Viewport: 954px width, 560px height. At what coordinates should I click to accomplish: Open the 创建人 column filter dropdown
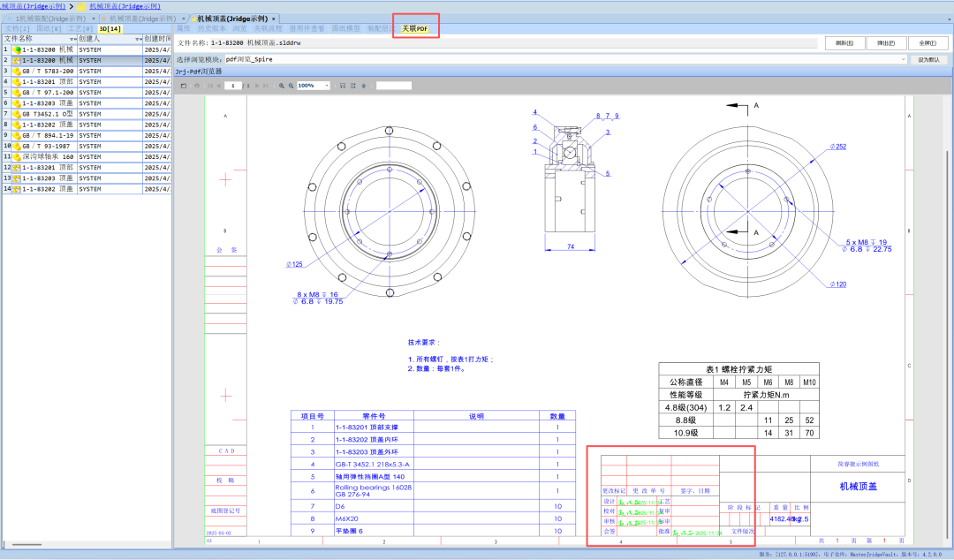click(x=139, y=39)
